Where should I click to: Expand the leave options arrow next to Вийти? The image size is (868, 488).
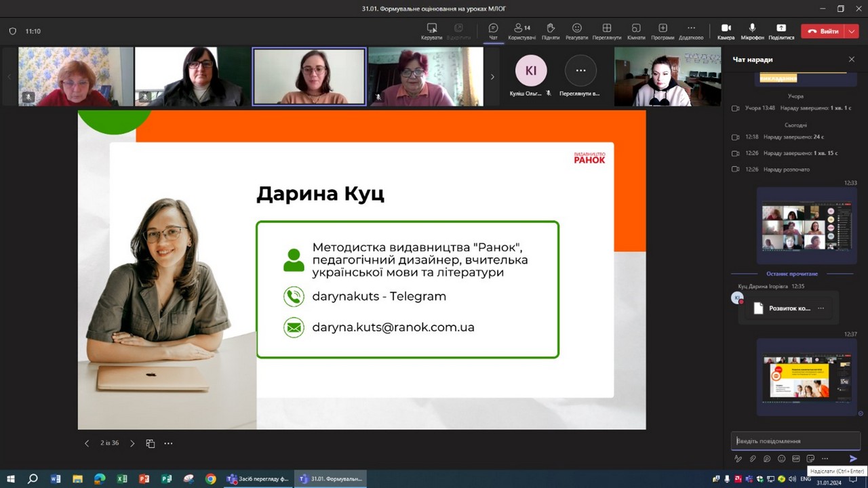click(x=852, y=31)
